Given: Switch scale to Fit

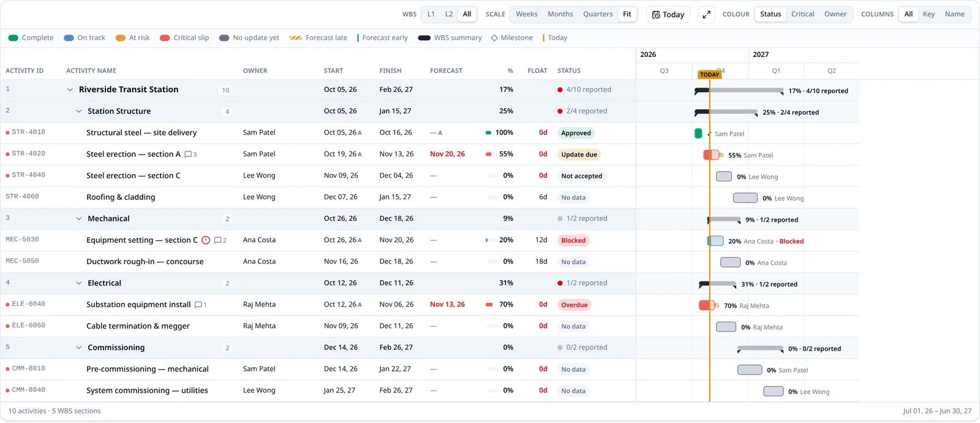Looking at the screenshot, I should coord(627,14).
